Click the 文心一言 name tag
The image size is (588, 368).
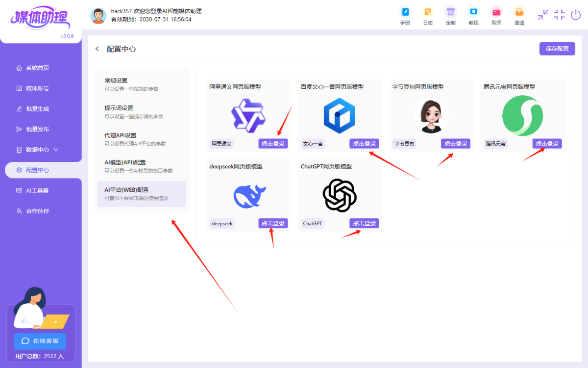coord(313,144)
